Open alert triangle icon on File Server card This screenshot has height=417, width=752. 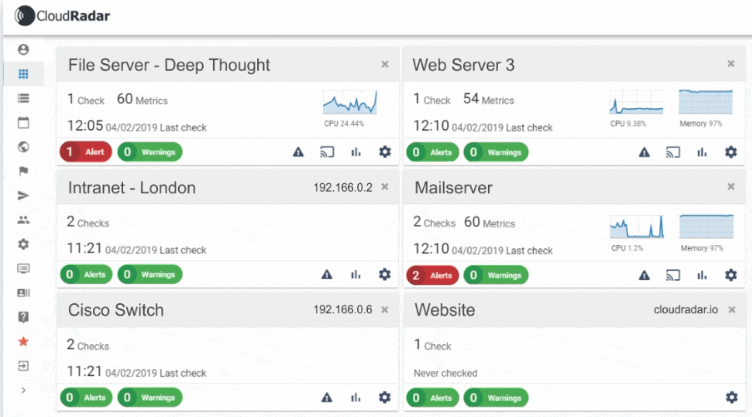298,152
